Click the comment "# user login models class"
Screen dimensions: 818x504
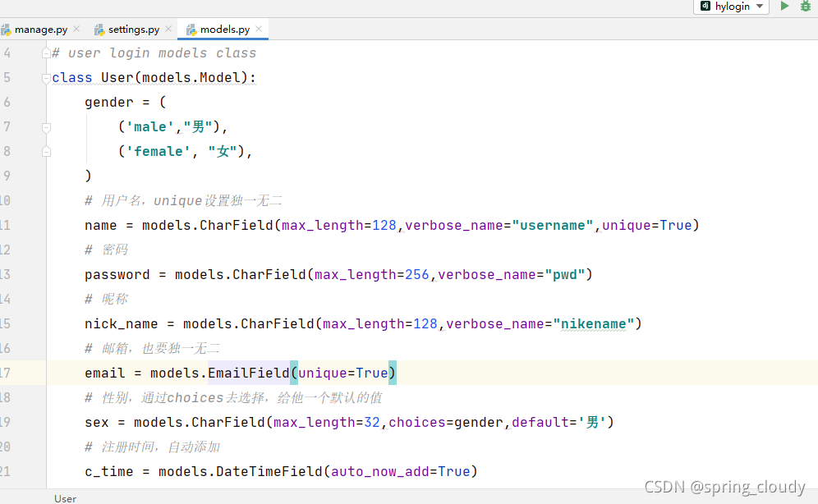(154, 53)
